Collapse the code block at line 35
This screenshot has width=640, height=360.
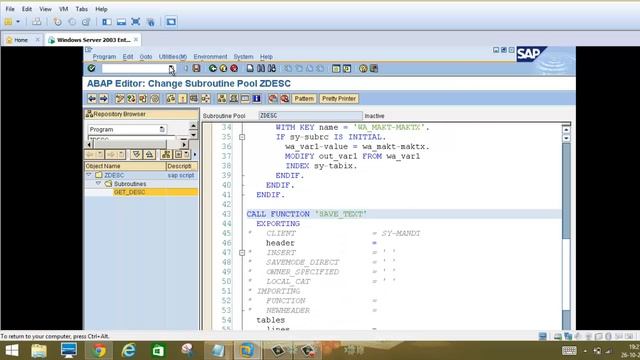tap(242, 137)
